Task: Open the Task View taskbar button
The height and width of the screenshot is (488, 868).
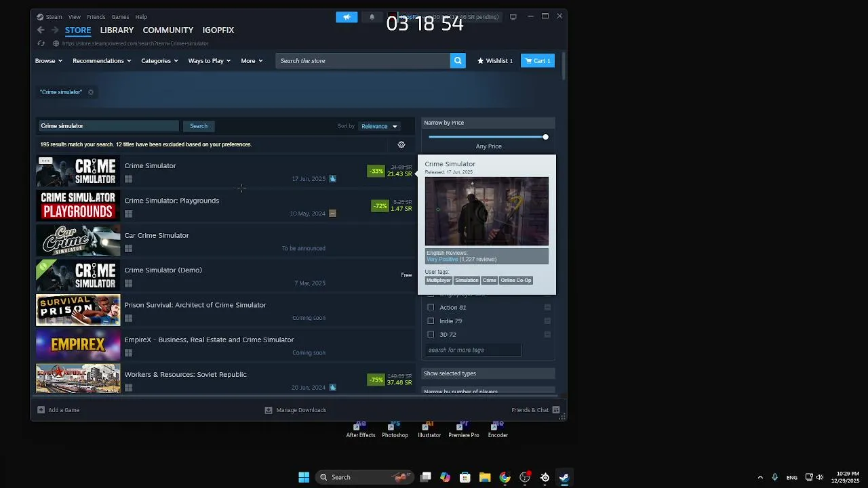Action: [x=425, y=477]
